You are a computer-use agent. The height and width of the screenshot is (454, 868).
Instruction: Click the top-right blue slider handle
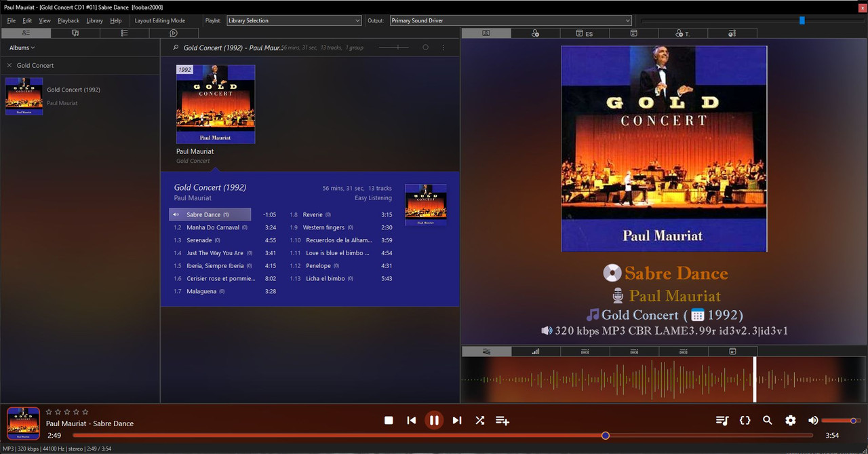802,20
